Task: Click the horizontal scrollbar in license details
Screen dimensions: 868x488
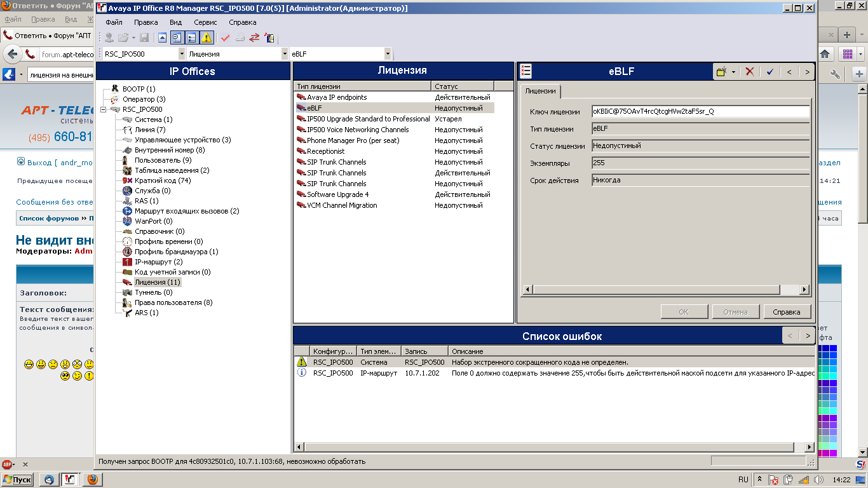Action: coord(665,290)
